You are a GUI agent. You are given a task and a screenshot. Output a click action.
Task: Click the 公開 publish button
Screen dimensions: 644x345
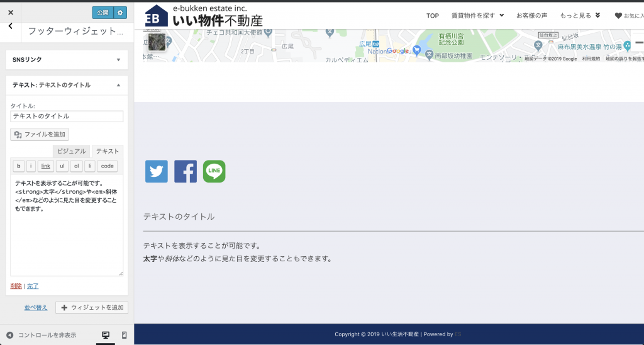coord(103,12)
